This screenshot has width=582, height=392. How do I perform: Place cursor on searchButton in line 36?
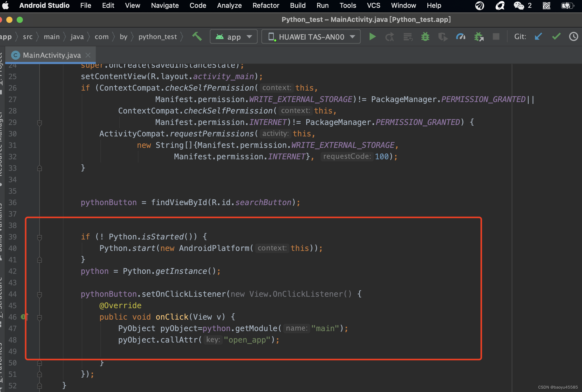pyautogui.click(x=263, y=203)
